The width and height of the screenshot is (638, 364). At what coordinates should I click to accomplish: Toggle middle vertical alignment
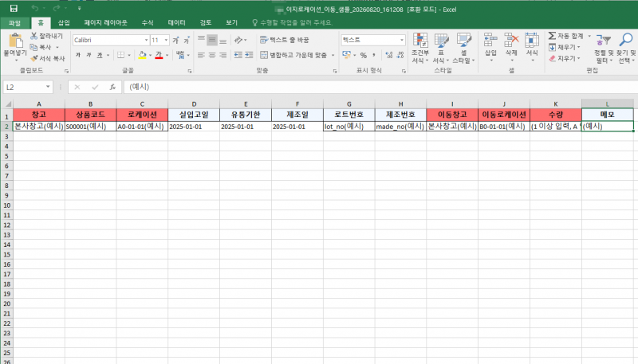212,40
